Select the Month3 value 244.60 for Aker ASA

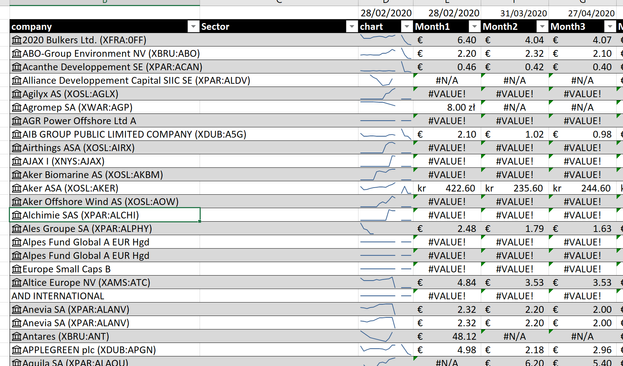pos(582,188)
